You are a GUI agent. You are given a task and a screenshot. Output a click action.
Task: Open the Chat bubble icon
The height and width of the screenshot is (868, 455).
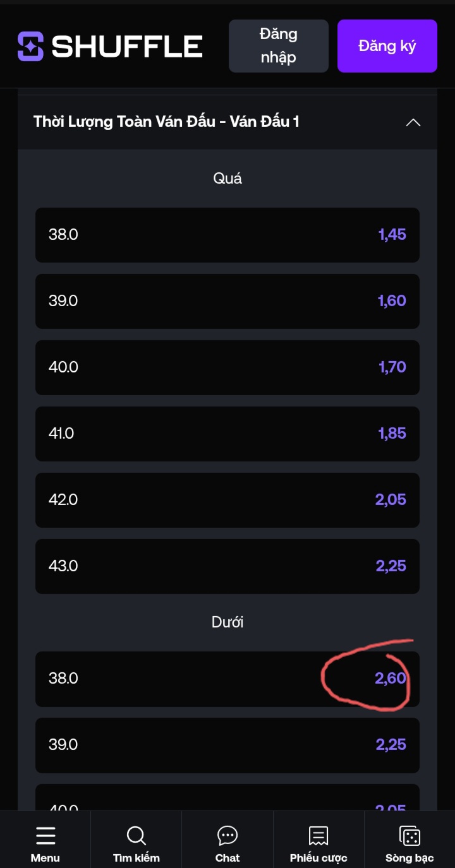click(x=227, y=836)
